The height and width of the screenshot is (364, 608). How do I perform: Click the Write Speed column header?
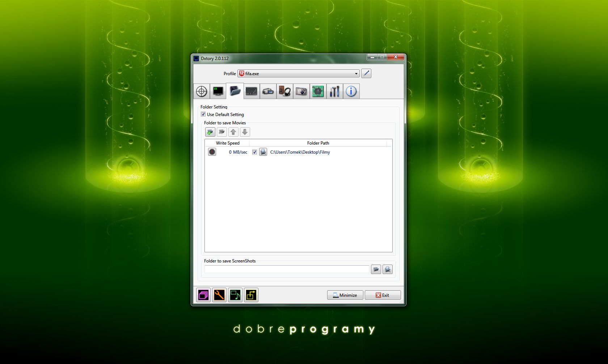coord(227,143)
